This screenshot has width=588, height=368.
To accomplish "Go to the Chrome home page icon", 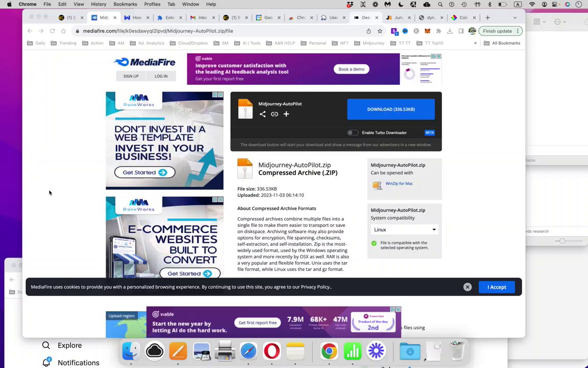I will (63, 31).
